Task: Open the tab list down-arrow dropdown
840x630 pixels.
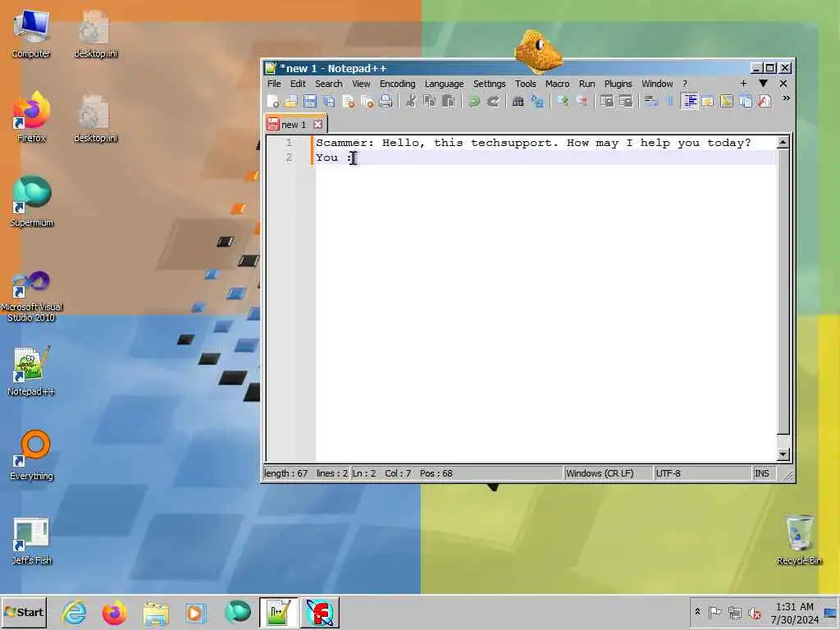Action: pyautogui.click(x=764, y=84)
